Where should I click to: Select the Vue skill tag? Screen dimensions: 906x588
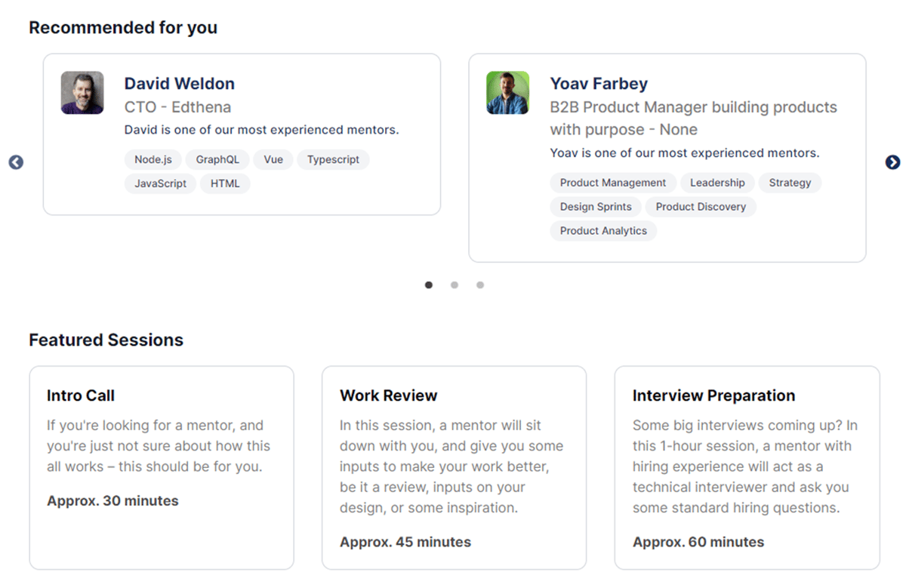(x=273, y=160)
